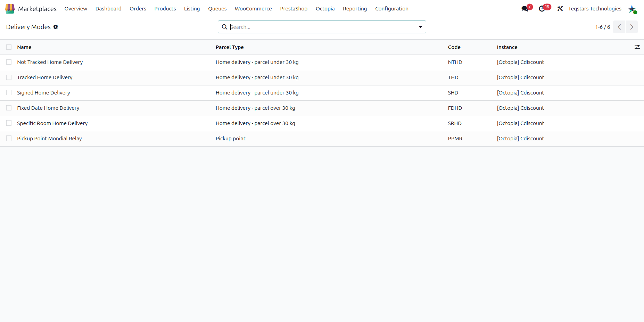Viewport: 644px width, 322px height.
Task: Open the Listing menu
Action: coord(192,9)
